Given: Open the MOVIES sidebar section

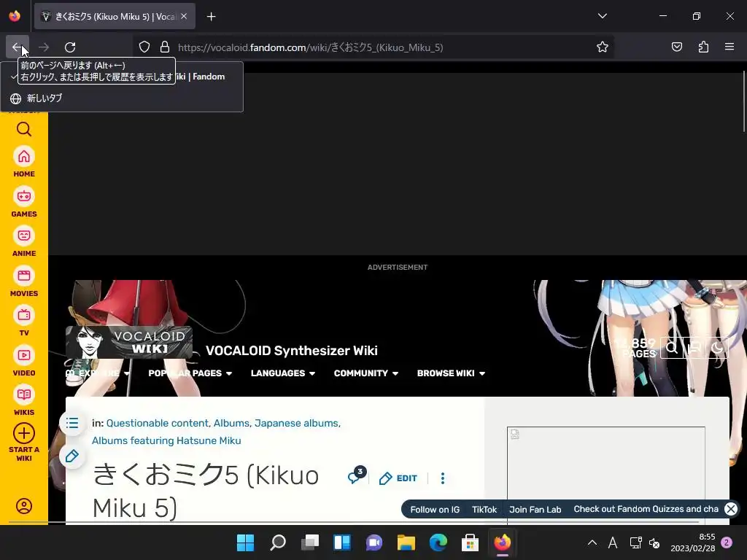Looking at the screenshot, I should coord(24,282).
